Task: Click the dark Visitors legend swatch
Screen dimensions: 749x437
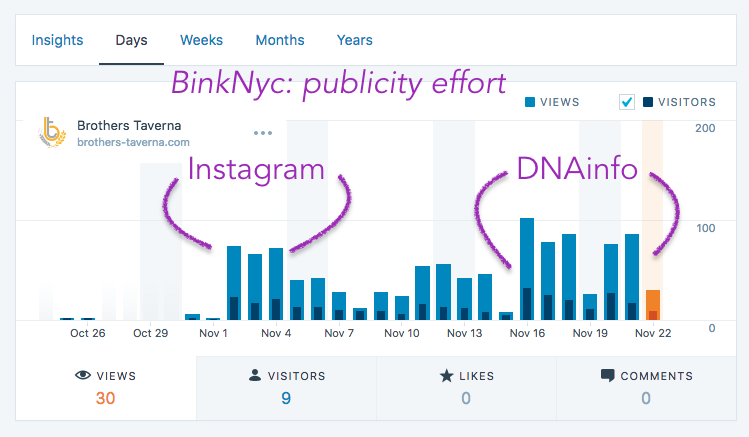Action: [648, 102]
